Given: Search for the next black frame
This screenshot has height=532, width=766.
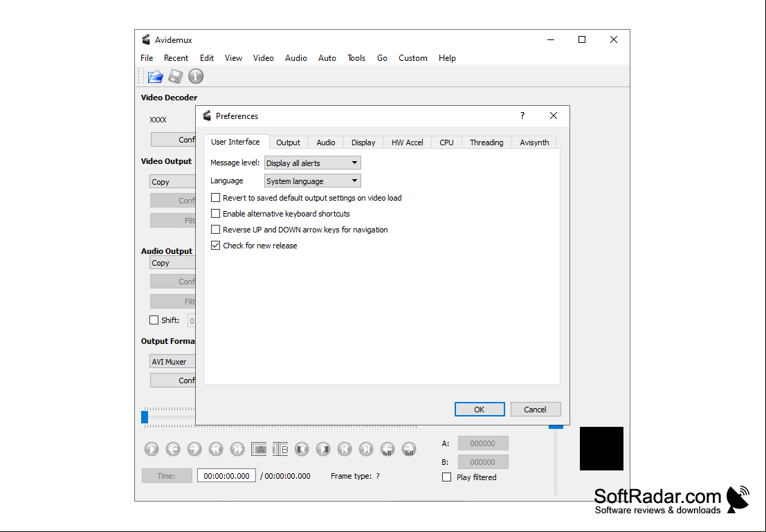Looking at the screenshot, I should pos(323,449).
